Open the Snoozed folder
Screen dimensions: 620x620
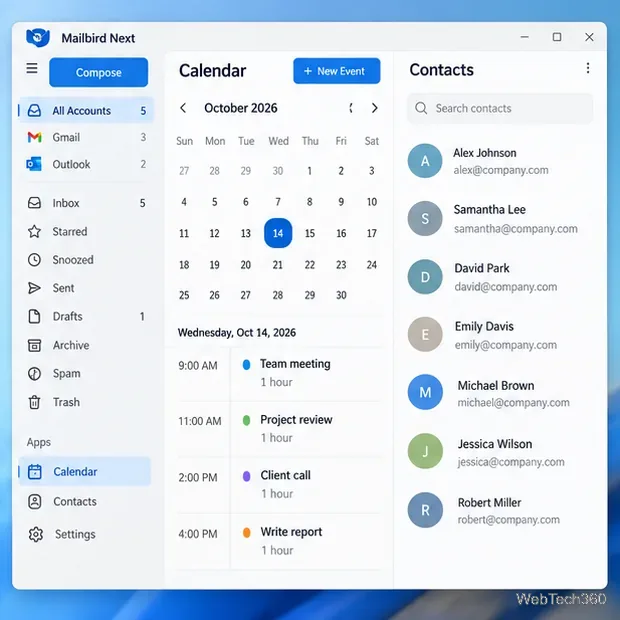click(x=86, y=260)
